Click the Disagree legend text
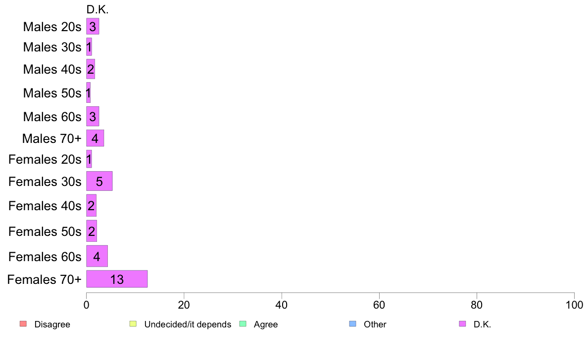 (52, 324)
